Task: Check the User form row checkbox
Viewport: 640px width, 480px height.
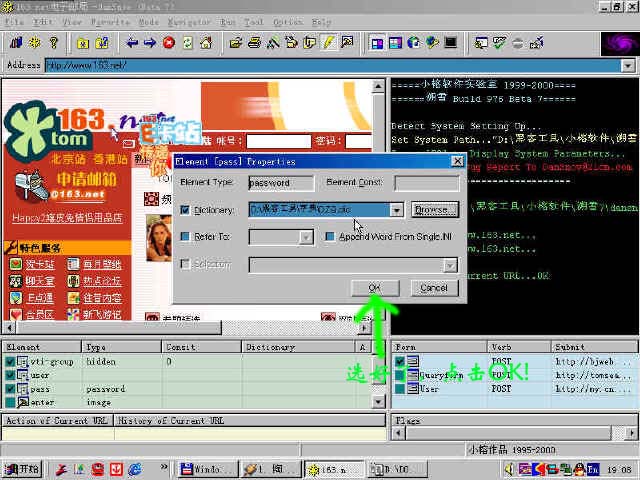Action: 400,389
